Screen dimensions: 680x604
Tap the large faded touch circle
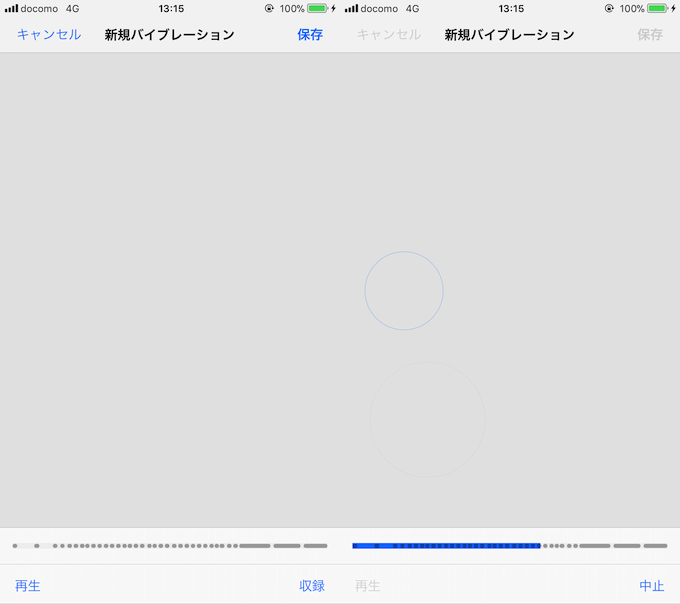pyautogui.click(x=427, y=419)
